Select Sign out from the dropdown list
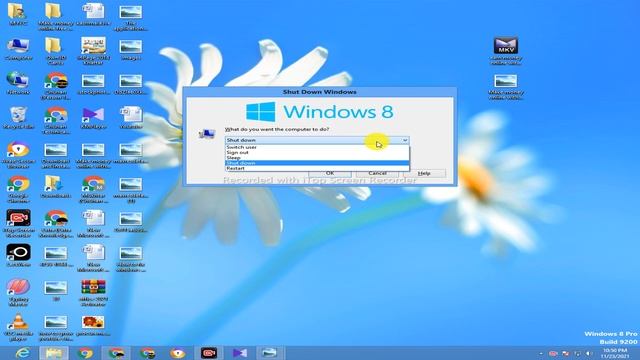640x360 pixels. [x=317, y=152]
